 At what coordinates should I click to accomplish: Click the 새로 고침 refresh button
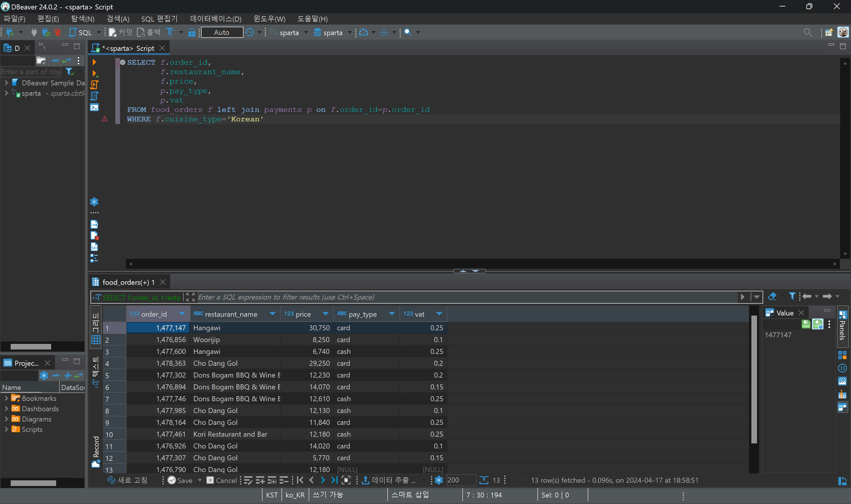(128, 480)
